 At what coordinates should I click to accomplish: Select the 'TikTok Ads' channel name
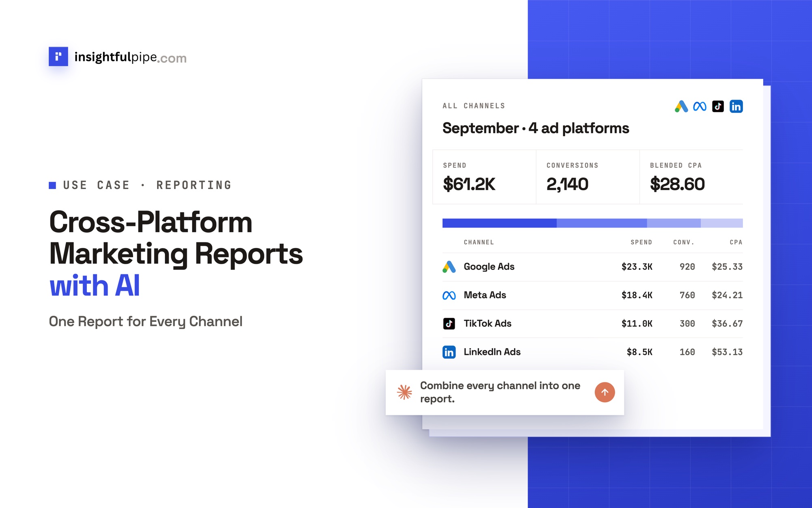[488, 323]
